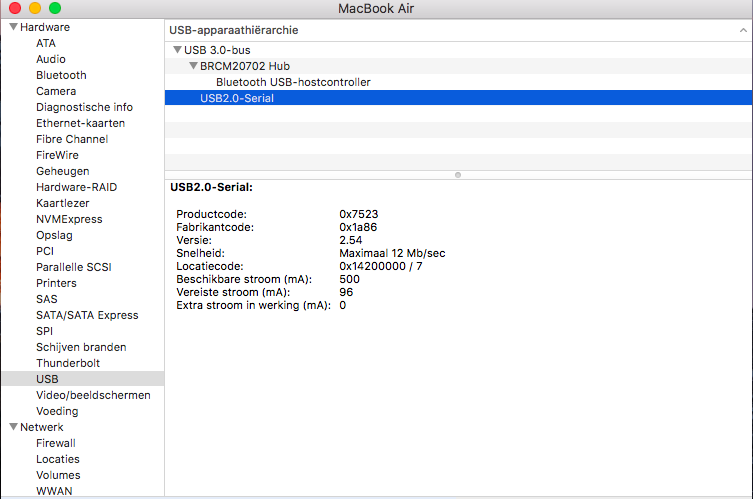Select Camera in the sidebar

(56, 91)
